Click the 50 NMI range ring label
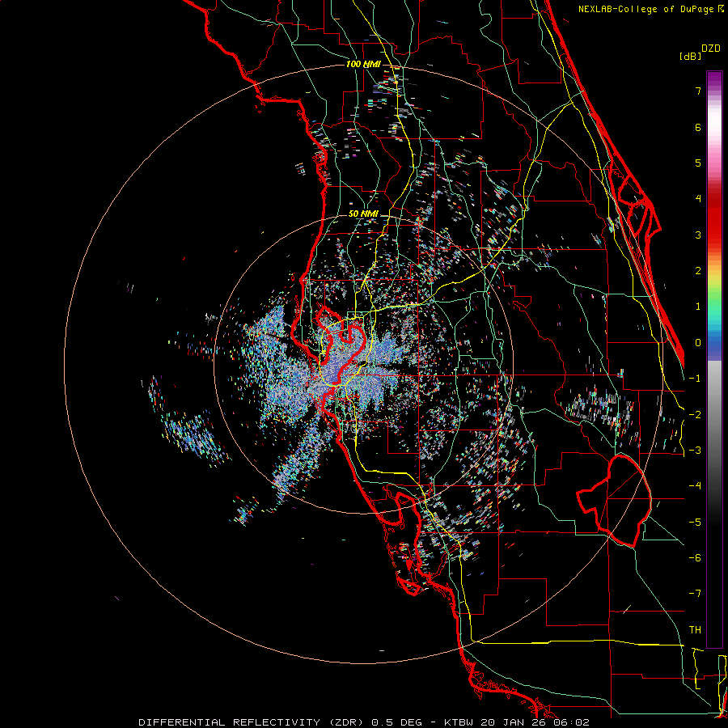Viewport: 728px width, 728px height. (363, 214)
